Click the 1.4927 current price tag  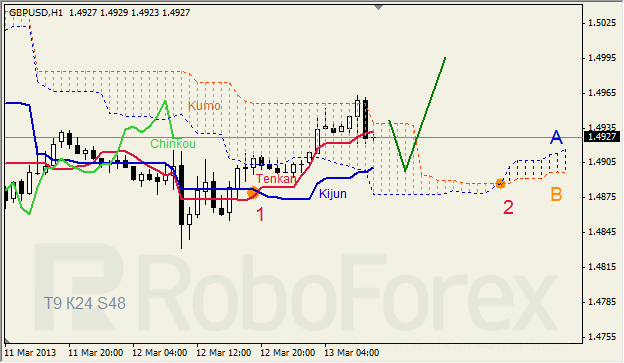(602, 137)
